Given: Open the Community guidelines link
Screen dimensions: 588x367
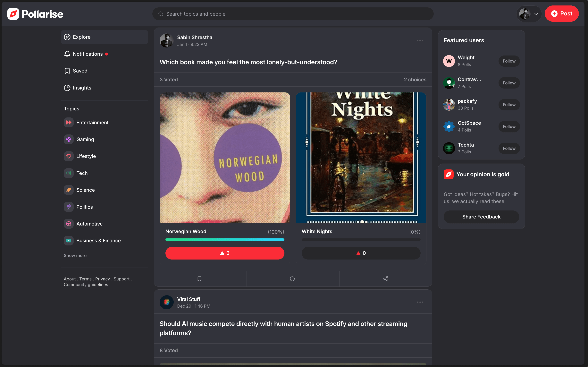Looking at the screenshot, I should pos(86,285).
